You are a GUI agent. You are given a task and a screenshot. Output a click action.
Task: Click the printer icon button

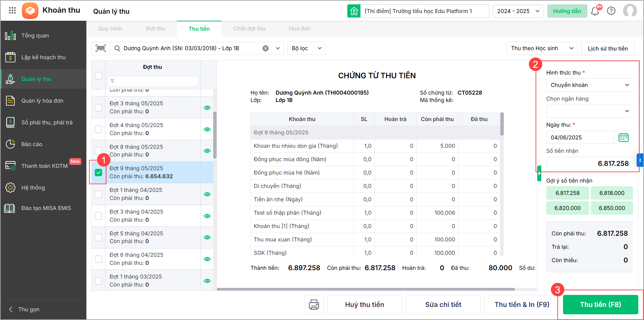click(x=314, y=305)
